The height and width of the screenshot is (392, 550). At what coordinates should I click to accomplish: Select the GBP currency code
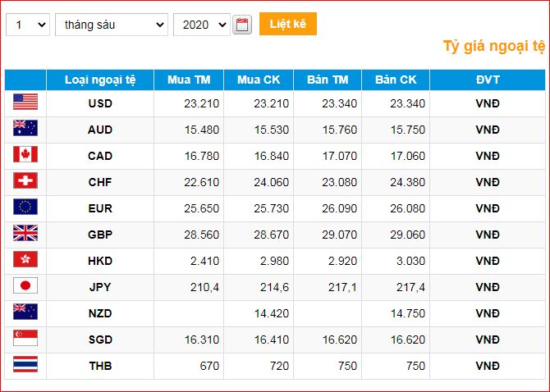pyautogui.click(x=100, y=235)
